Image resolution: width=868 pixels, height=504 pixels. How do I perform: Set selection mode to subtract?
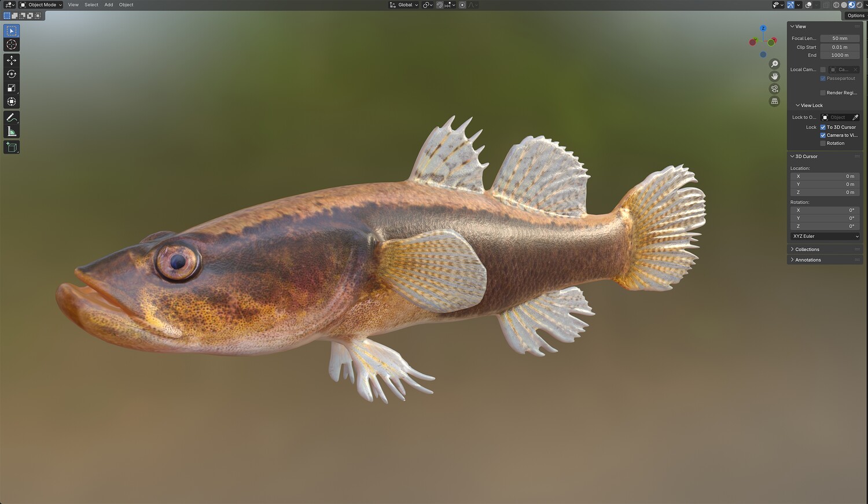coord(23,16)
